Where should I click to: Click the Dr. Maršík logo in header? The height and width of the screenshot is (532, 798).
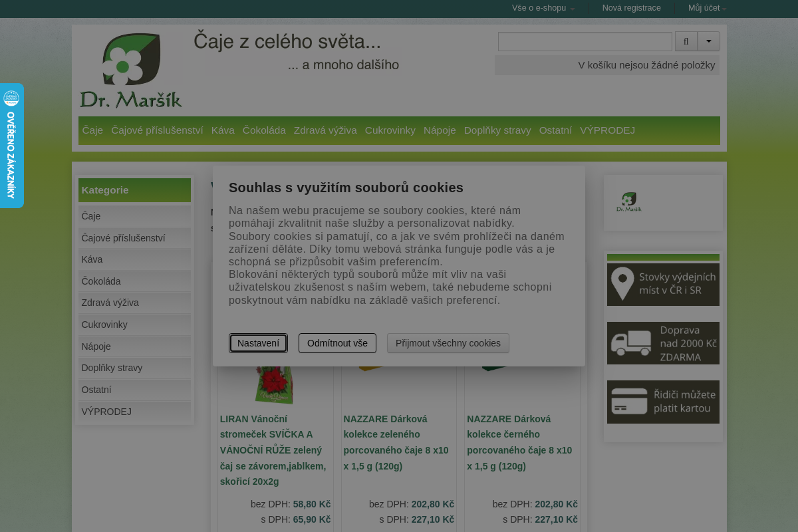tap(131, 70)
